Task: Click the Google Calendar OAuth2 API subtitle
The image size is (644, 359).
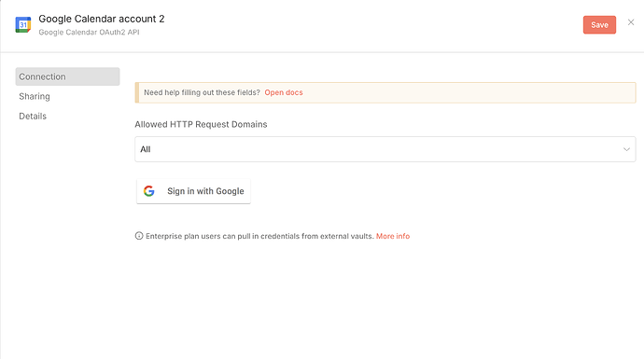Action: (89, 32)
